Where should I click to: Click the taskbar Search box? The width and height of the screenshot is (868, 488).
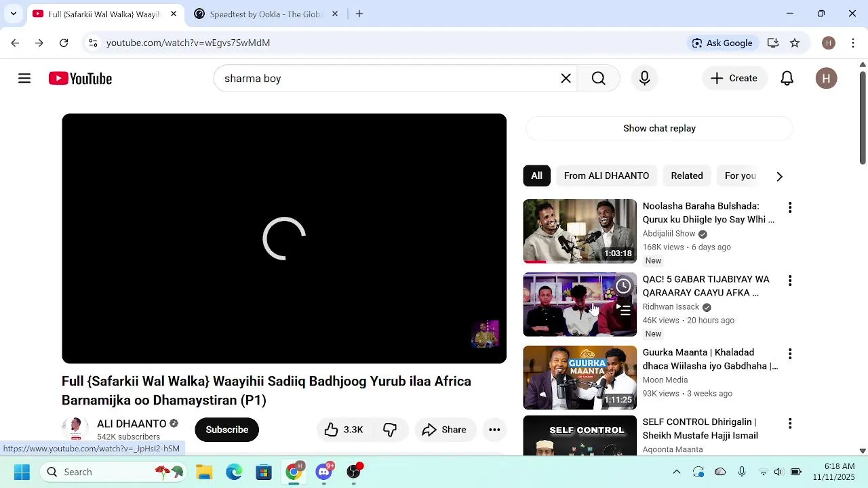tap(112, 472)
